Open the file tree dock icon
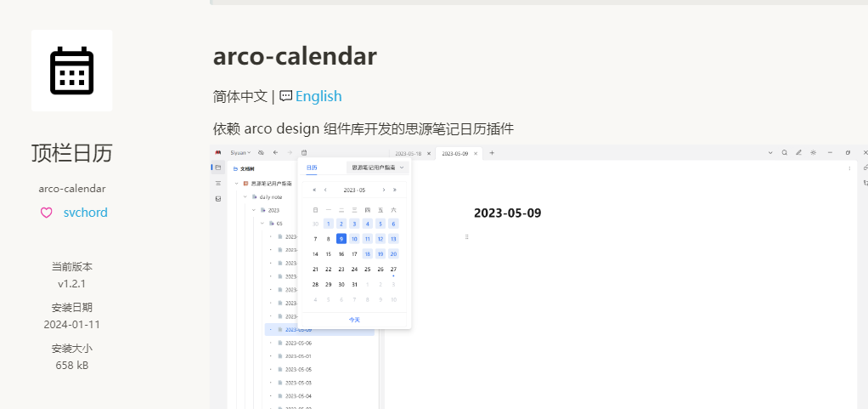 click(217, 168)
